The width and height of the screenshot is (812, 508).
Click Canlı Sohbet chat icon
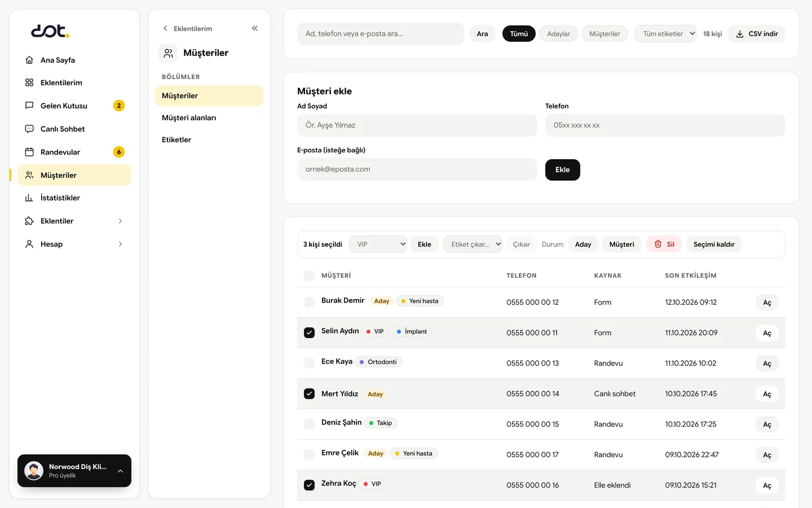29,129
